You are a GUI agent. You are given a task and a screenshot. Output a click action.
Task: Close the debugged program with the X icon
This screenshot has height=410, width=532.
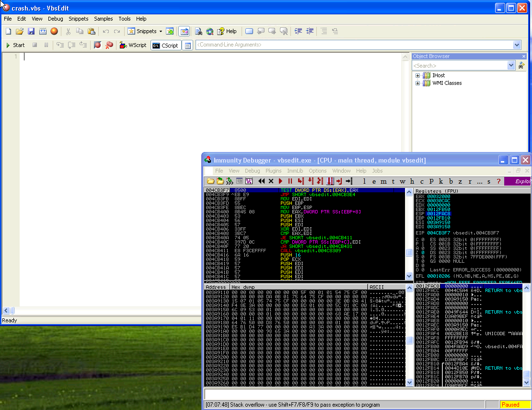point(271,181)
